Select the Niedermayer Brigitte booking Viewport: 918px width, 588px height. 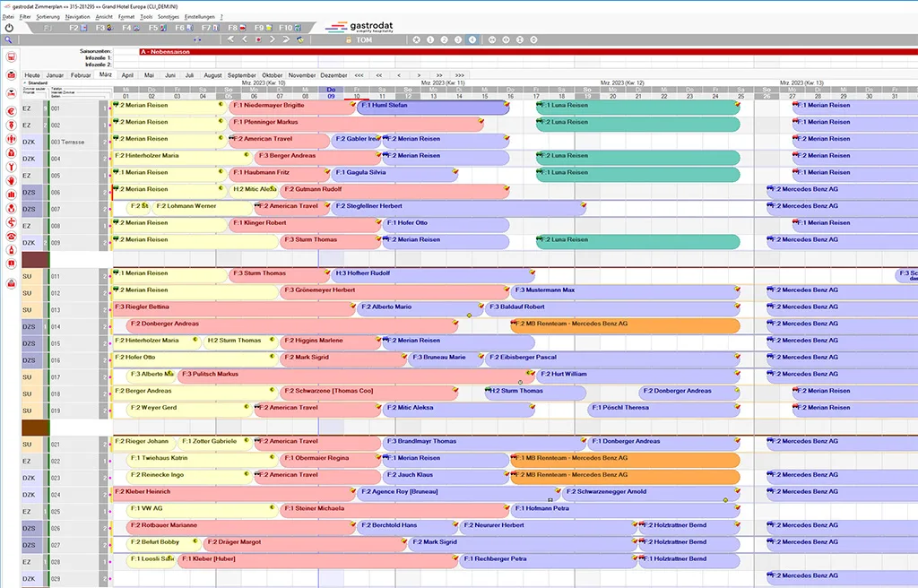(292, 106)
